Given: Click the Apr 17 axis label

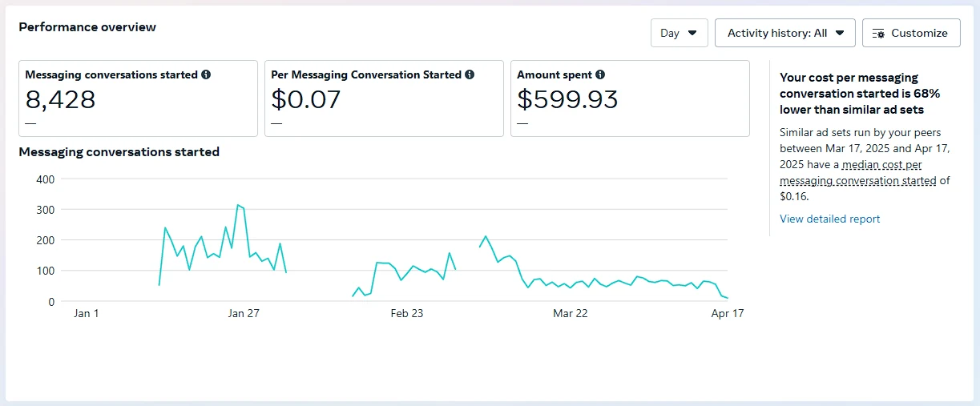Looking at the screenshot, I should click(728, 313).
